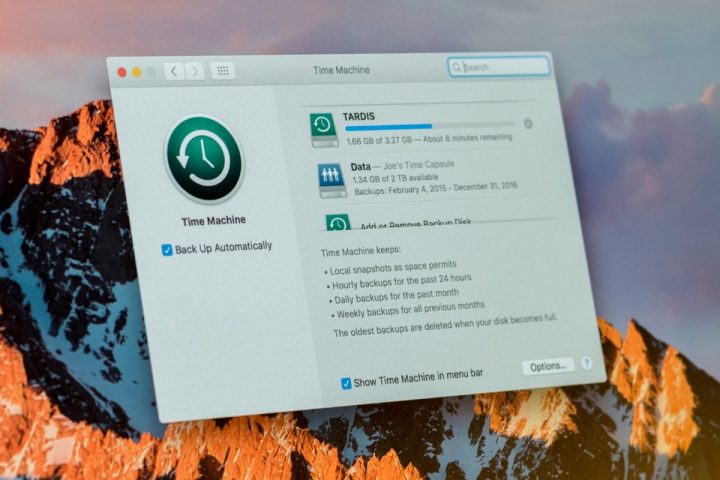Close the Time Machine preferences window
Screen dimensions: 720x480
123,72
